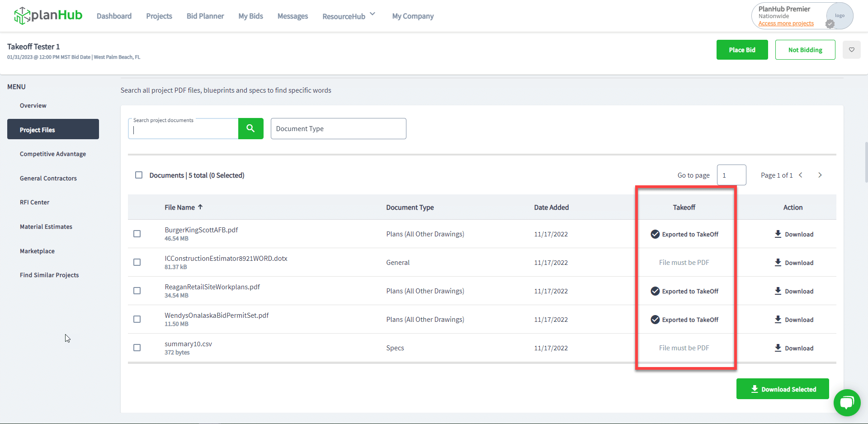Click the green search magnifier icon
Screen dimensions: 868x424
[250, 129]
